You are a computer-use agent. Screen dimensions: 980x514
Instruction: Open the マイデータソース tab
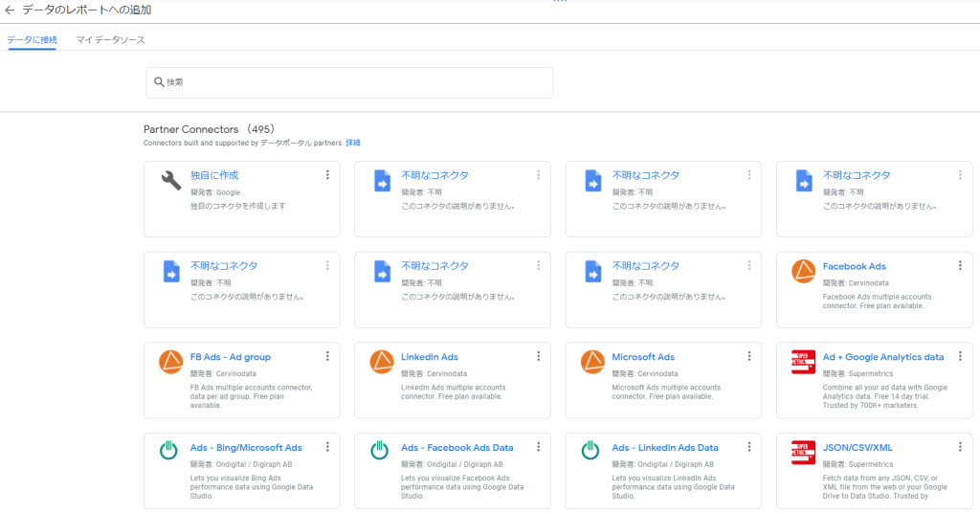coord(111,40)
